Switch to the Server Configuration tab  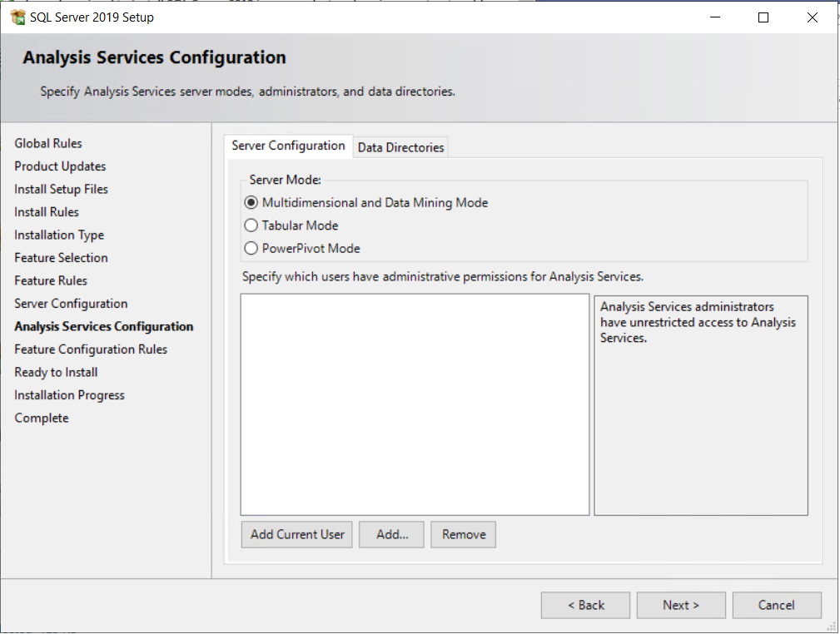point(288,146)
